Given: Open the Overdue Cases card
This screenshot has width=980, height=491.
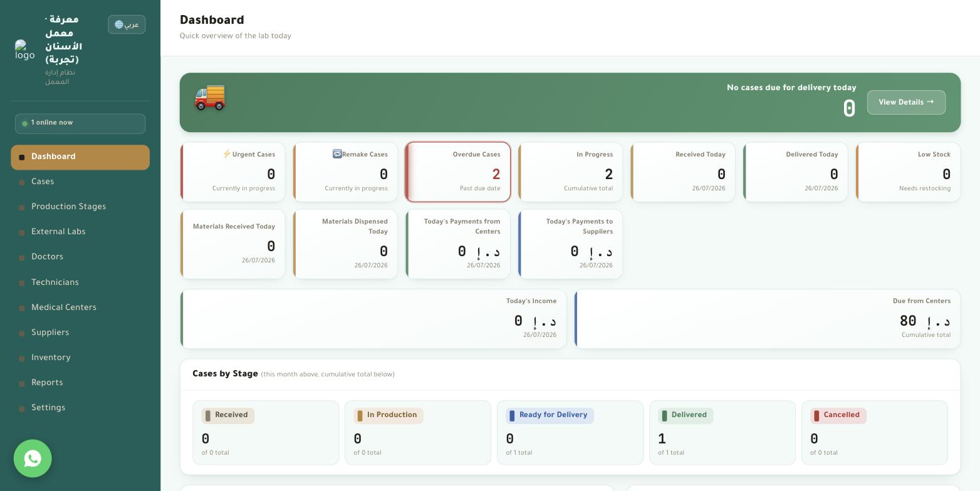Looking at the screenshot, I should pyautogui.click(x=458, y=172).
